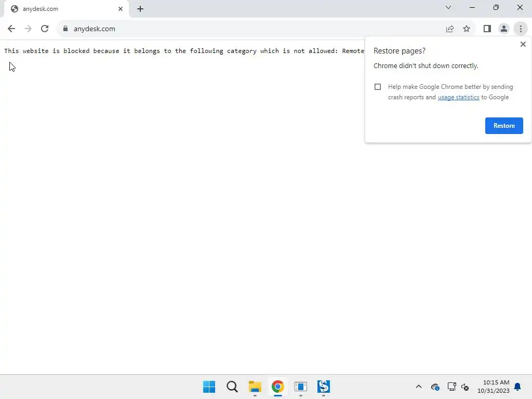Viewport: 532px width, 399px height.
Task: Open the Chrome three-dot menu
Action: [521, 29]
